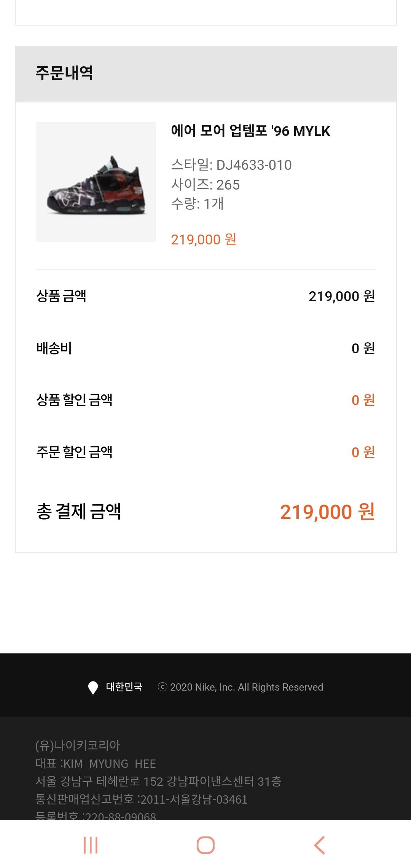Tap the 주문내역 section header
This screenshot has width=411, height=868.
coord(64,73)
